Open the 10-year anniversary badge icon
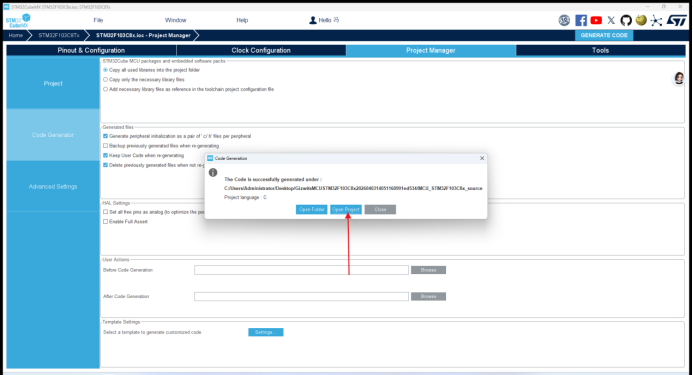This screenshot has height=375, width=693. point(564,20)
